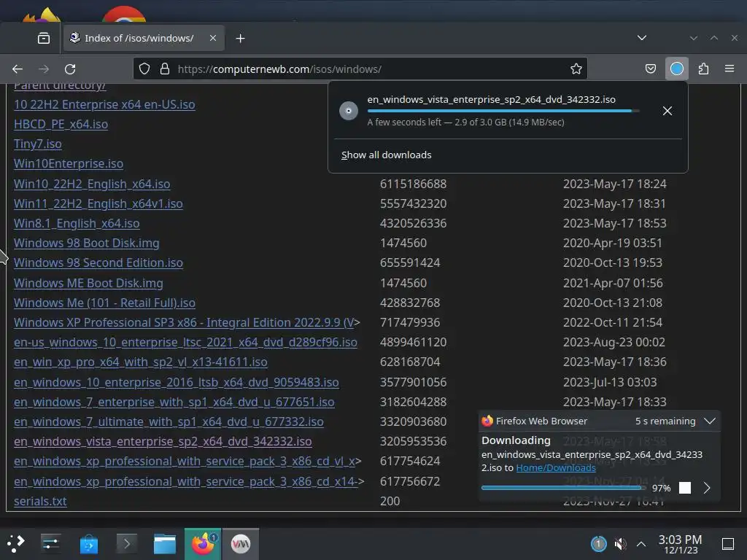Click Show all downloads
The width and height of the screenshot is (747, 560).
tap(387, 155)
